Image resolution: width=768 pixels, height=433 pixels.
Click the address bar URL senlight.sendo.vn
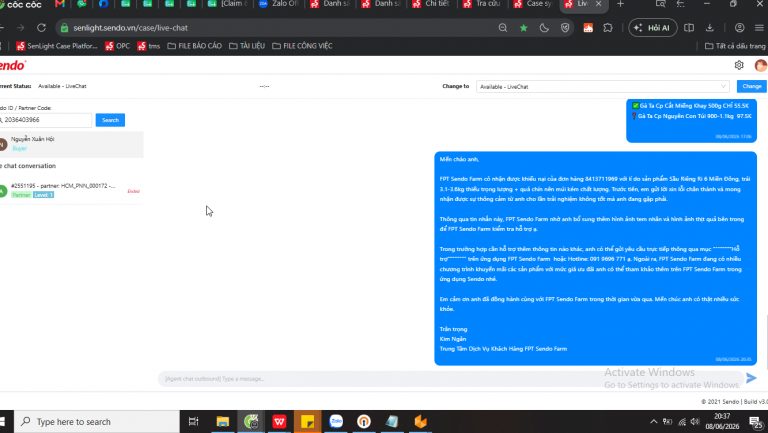(130, 28)
